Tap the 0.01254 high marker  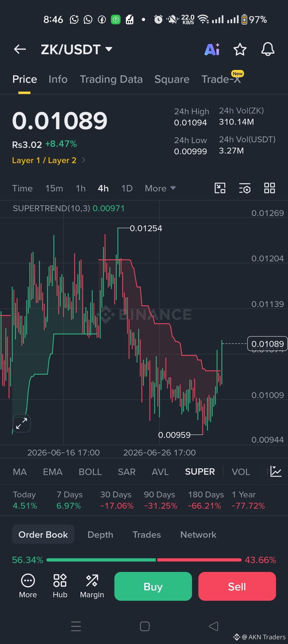[x=146, y=228]
